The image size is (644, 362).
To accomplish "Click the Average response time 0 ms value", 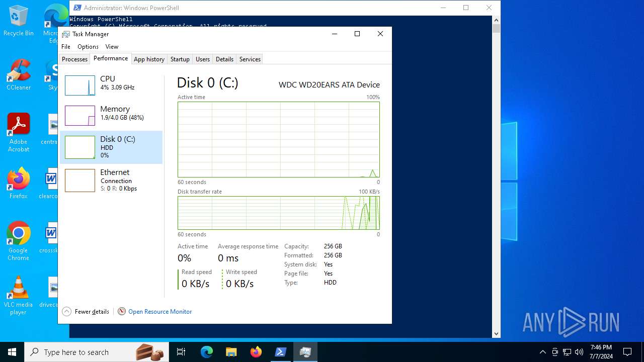I will point(228,258).
